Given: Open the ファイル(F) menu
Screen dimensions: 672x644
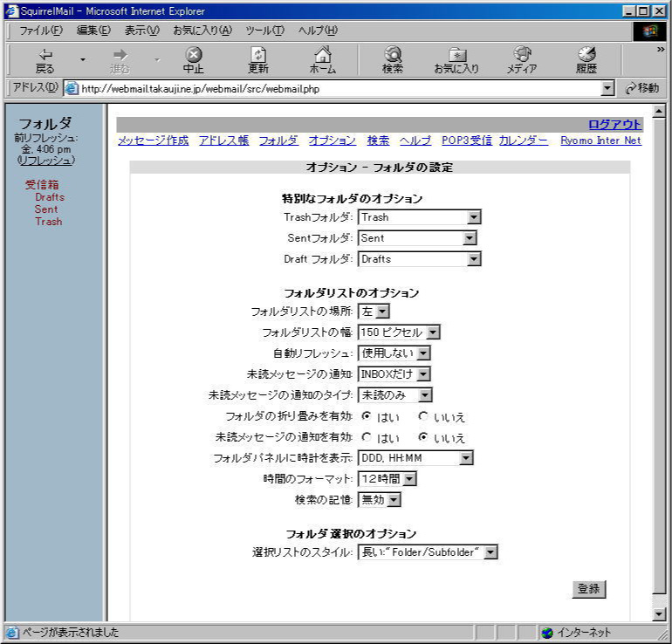Looking at the screenshot, I should point(41,31).
